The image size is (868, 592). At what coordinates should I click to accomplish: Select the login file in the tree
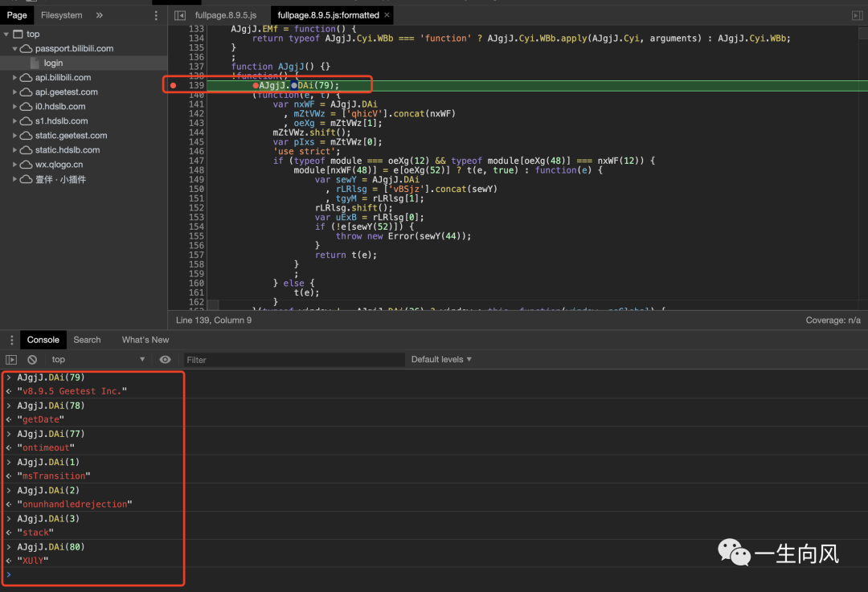[53, 63]
